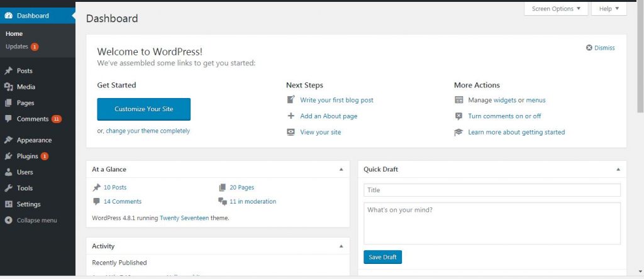The width and height of the screenshot is (644, 279).
Task: Click the Media icon in sidebar
Action: [8, 87]
